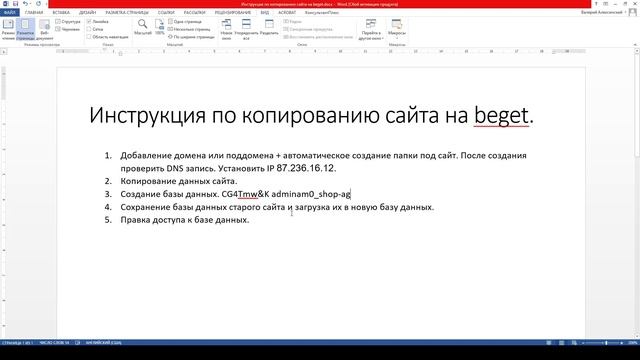Click the Word application icon in title bar

5,4
